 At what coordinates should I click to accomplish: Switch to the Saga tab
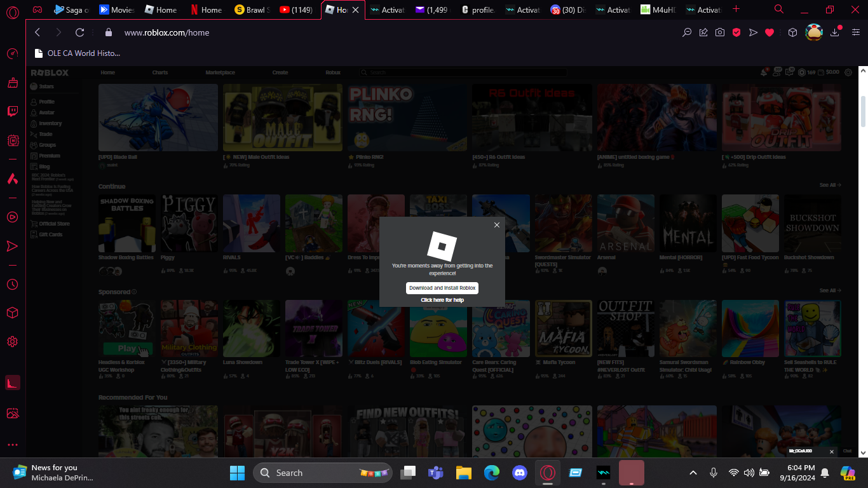(71, 10)
